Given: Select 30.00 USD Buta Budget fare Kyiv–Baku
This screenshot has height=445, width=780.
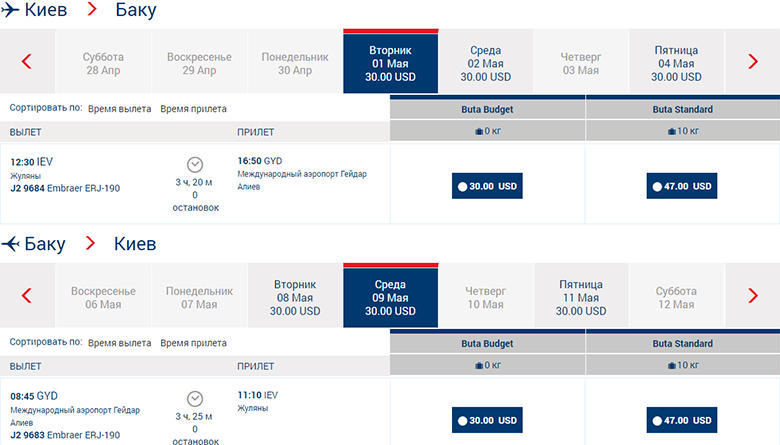Looking at the screenshot, I should tap(487, 186).
